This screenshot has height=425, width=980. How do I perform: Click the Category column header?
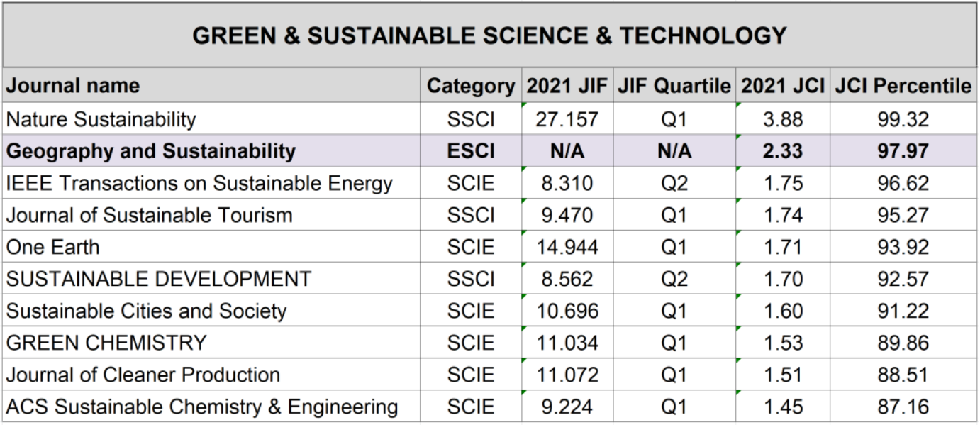[471, 86]
